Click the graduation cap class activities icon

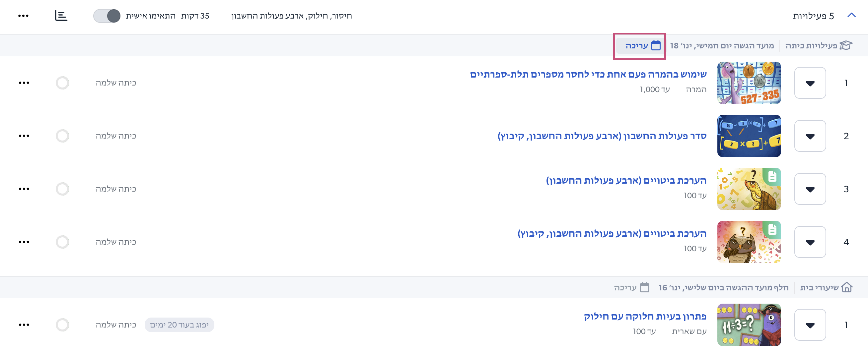(x=846, y=45)
